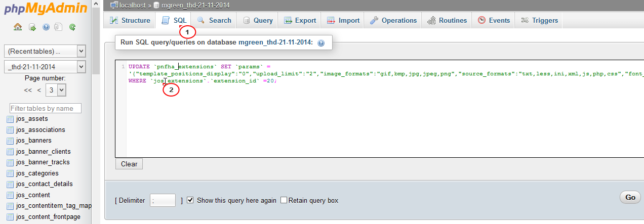Open the Triggers tab
This screenshot has width=644, height=224.
click(x=539, y=20)
